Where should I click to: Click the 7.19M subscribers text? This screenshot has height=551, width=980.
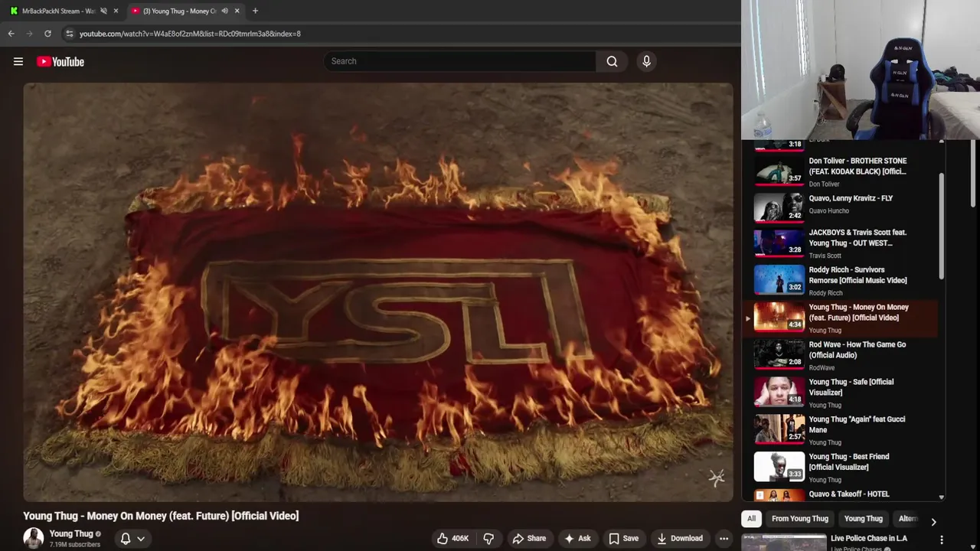tap(75, 545)
